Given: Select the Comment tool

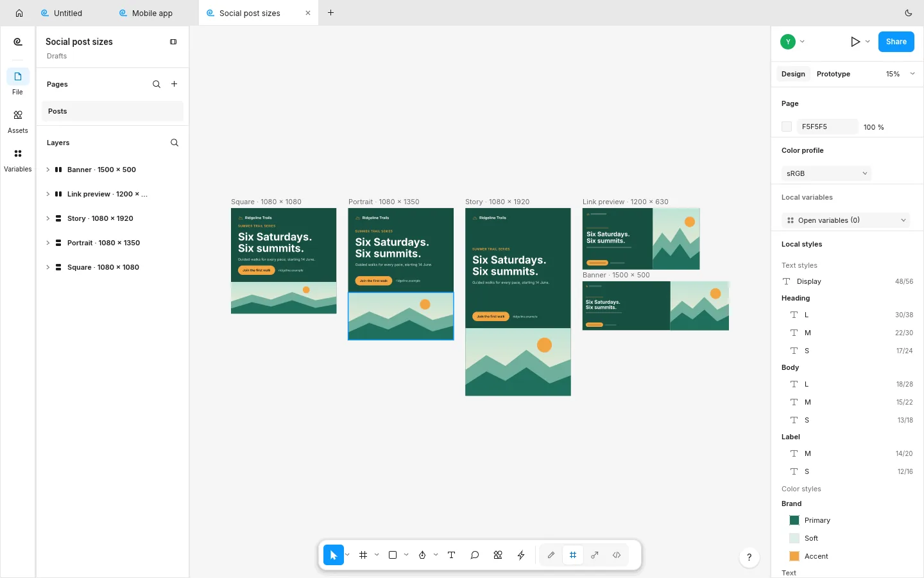Looking at the screenshot, I should (x=475, y=555).
